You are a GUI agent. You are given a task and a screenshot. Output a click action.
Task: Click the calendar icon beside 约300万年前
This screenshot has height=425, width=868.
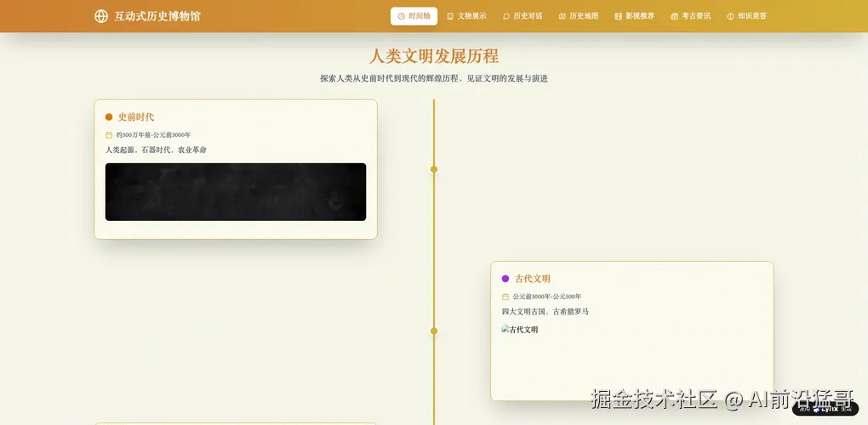click(109, 135)
